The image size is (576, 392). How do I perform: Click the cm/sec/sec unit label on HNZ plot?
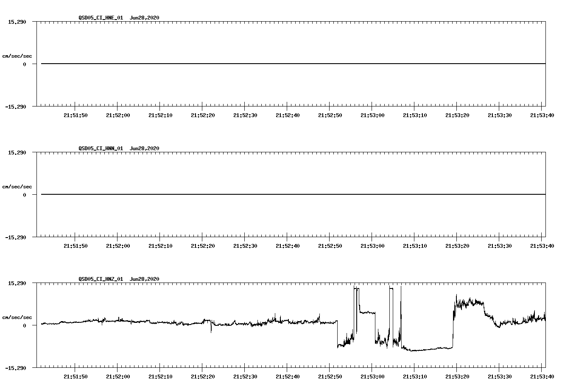pos(17,317)
